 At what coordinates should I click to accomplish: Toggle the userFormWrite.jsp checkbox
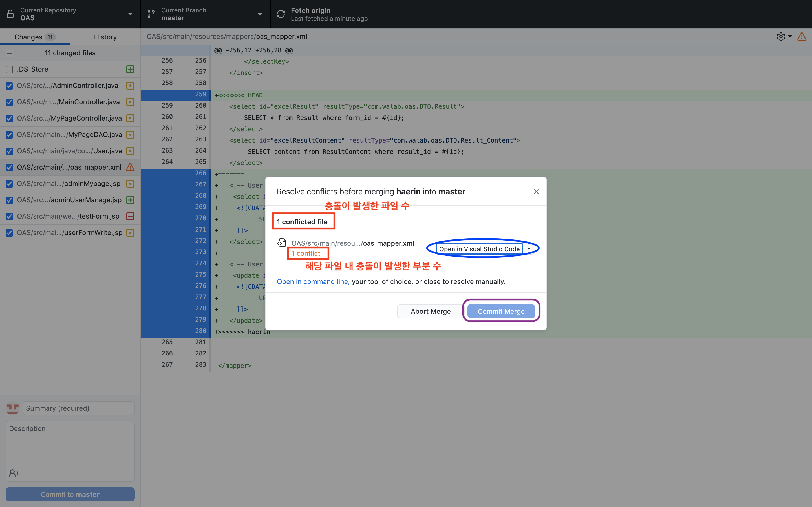coord(9,233)
